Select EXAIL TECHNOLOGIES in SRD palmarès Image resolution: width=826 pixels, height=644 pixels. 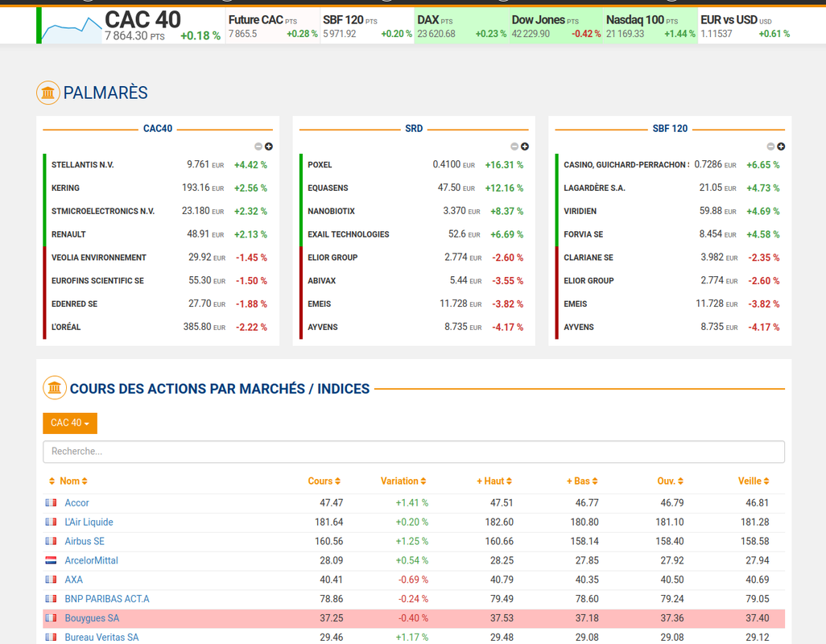(349, 234)
